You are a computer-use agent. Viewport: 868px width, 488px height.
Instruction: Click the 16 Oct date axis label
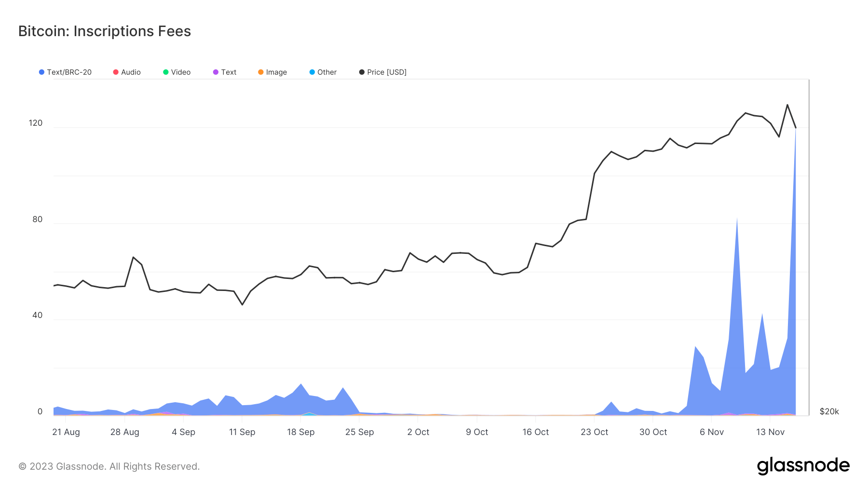pyautogui.click(x=536, y=432)
